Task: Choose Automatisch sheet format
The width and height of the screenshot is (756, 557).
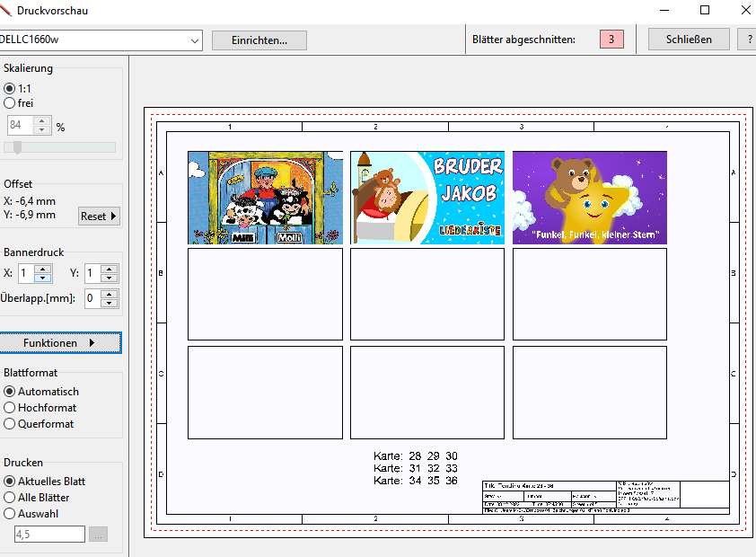Action: tap(9, 392)
